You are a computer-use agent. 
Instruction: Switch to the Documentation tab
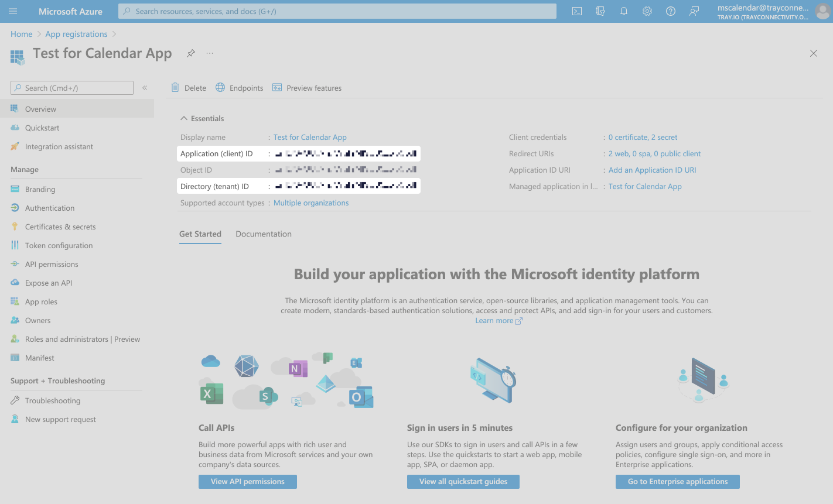(263, 234)
